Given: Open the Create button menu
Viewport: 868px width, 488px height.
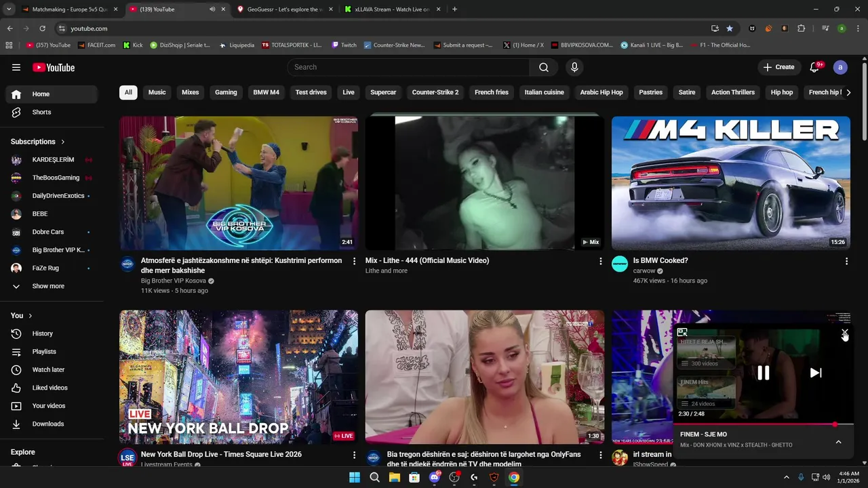Looking at the screenshot, I should pyautogui.click(x=778, y=67).
